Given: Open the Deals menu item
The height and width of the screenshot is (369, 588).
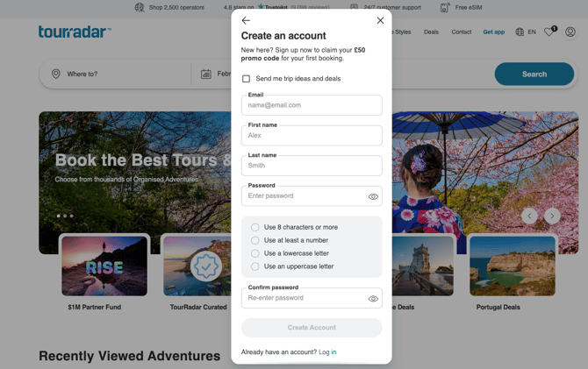Looking at the screenshot, I should (431, 32).
